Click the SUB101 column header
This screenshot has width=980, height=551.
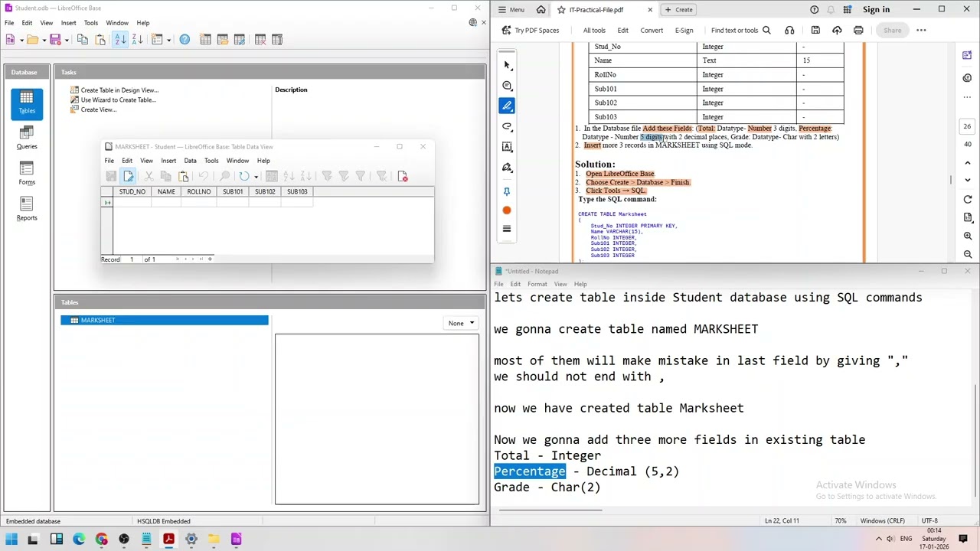tap(233, 192)
